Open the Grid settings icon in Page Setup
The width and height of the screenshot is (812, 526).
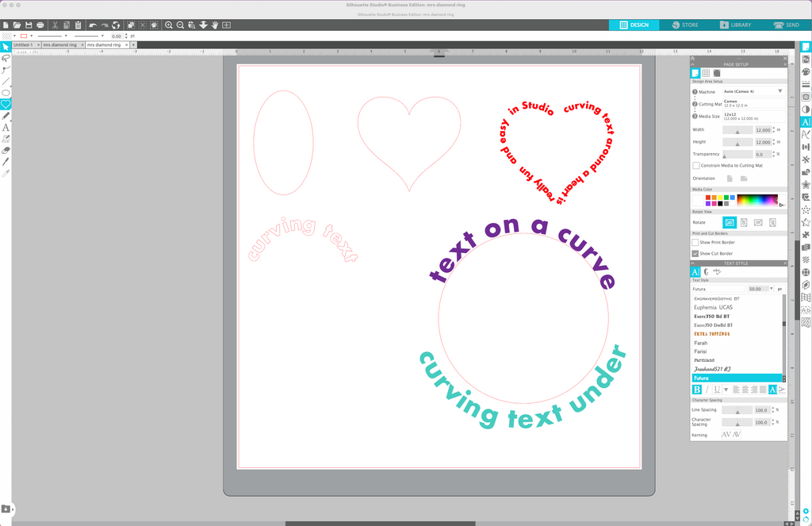pos(706,73)
